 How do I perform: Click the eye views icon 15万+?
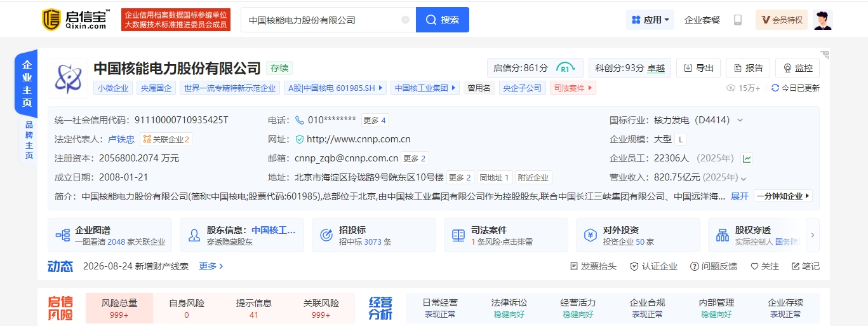pyautogui.click(x=730, y=88)
